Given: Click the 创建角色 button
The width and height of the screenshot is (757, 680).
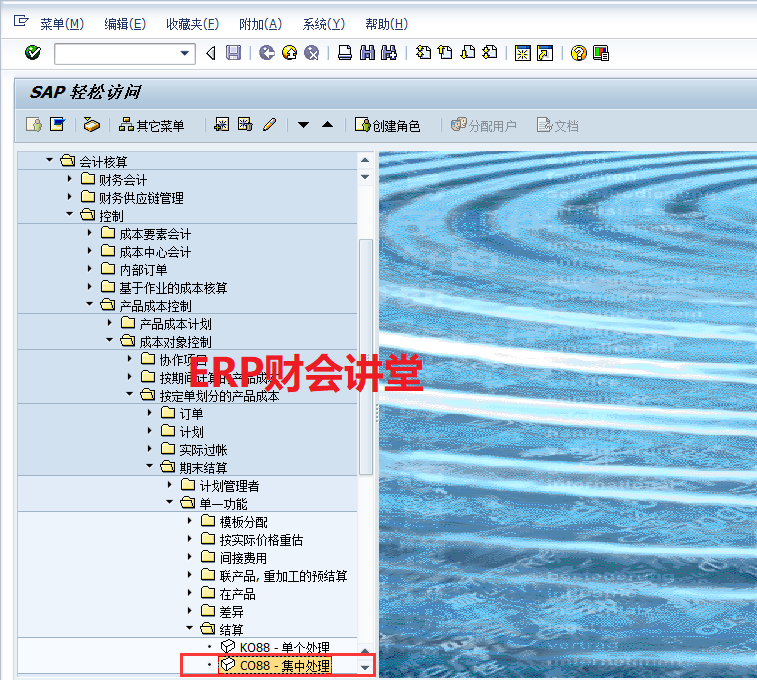Looking at the screenshot, I should [x=387, y=125].
